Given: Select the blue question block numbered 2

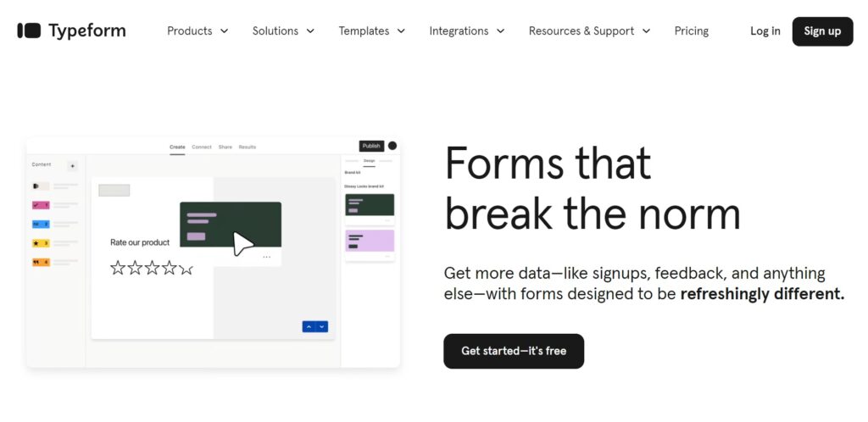Looking at the screenshot, I should click(40, 225).
